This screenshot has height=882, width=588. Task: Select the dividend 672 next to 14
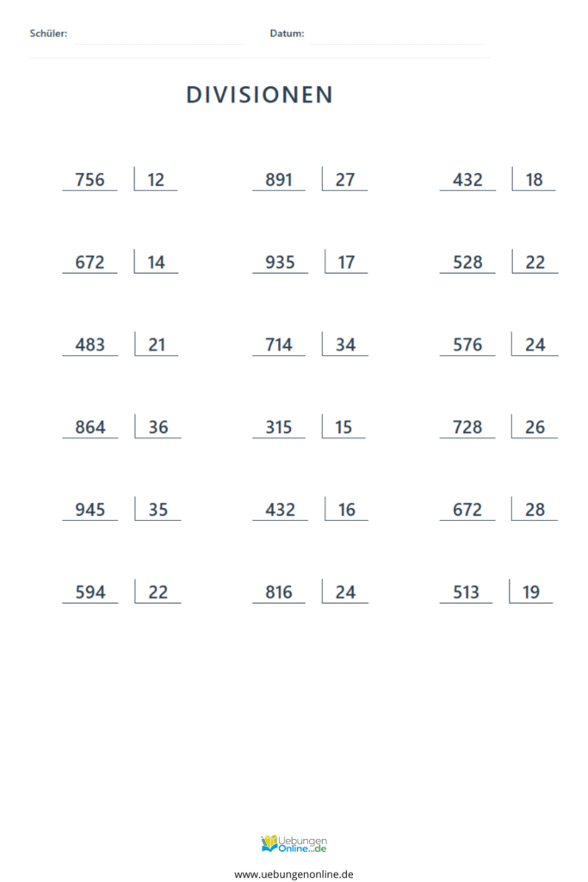(x=90, y=263)
